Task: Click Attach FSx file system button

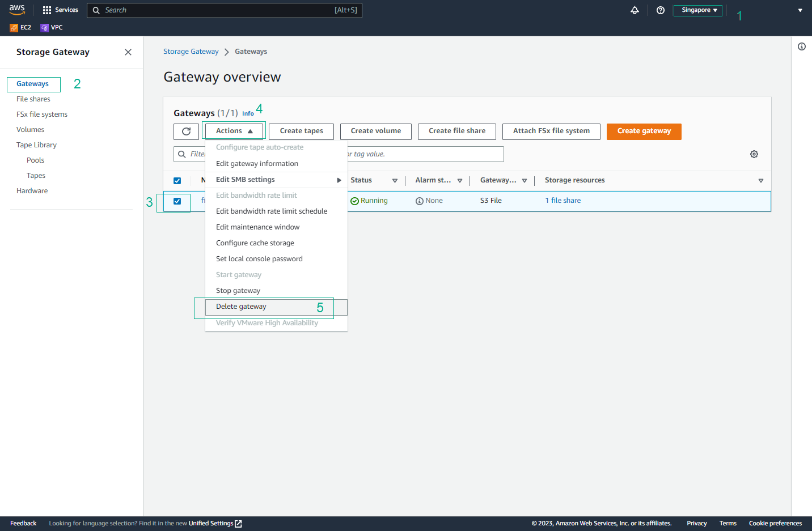Action: 551,131
